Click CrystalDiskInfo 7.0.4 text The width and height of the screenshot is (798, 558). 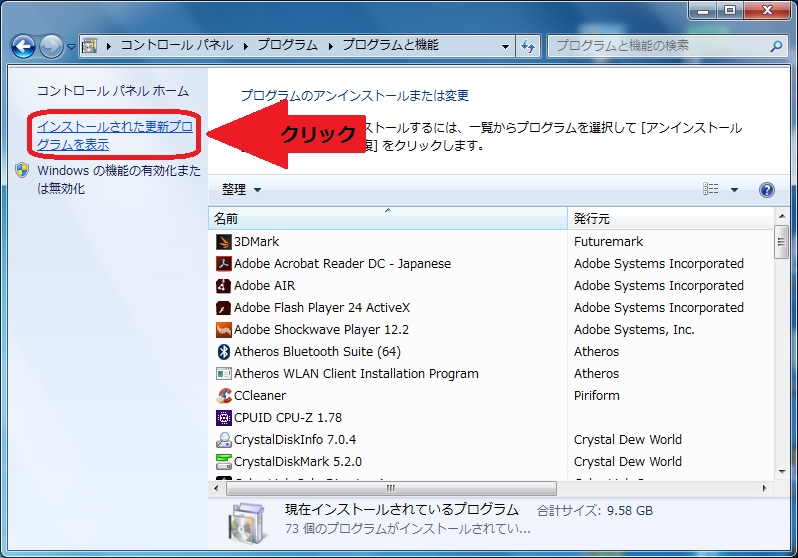tap(295, 439)
